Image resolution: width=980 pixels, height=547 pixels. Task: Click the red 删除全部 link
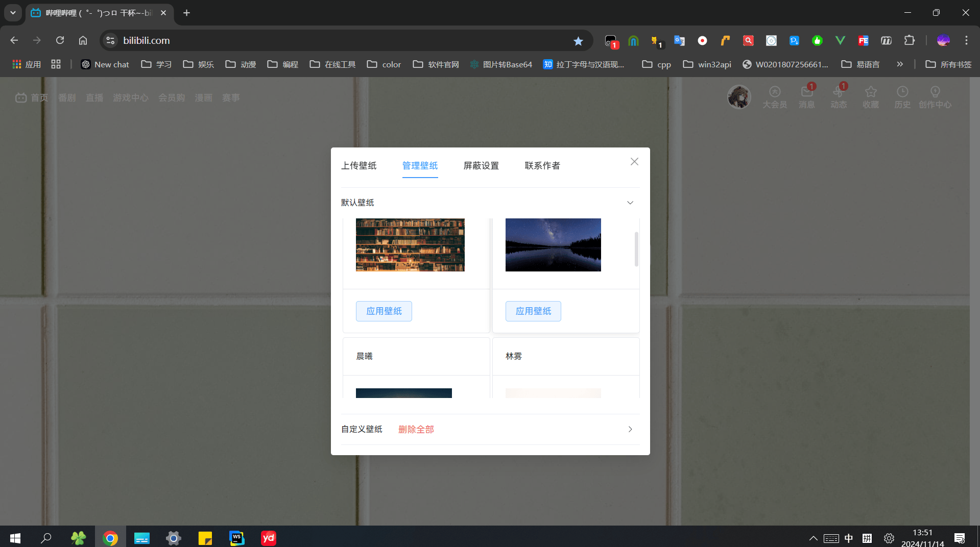[416, 430]
